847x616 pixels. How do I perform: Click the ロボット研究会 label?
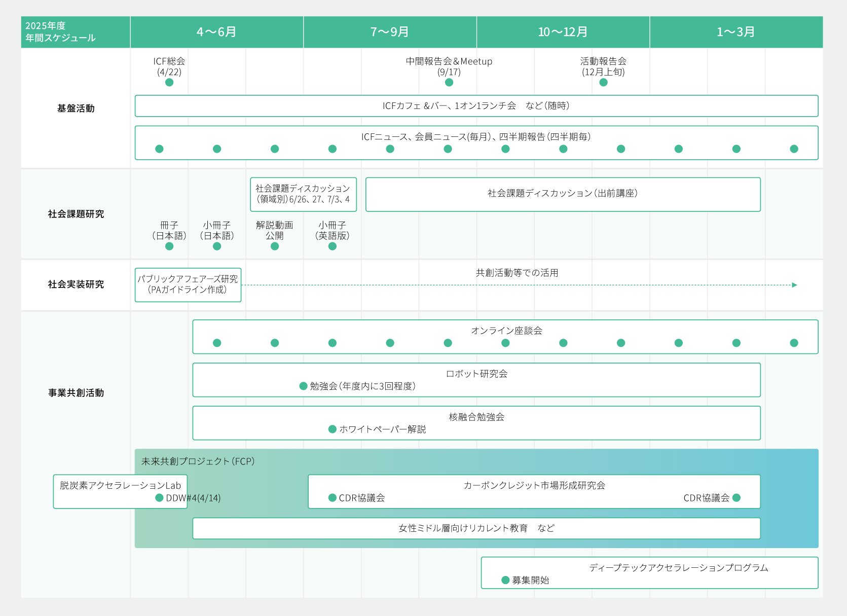coord(476,374)
